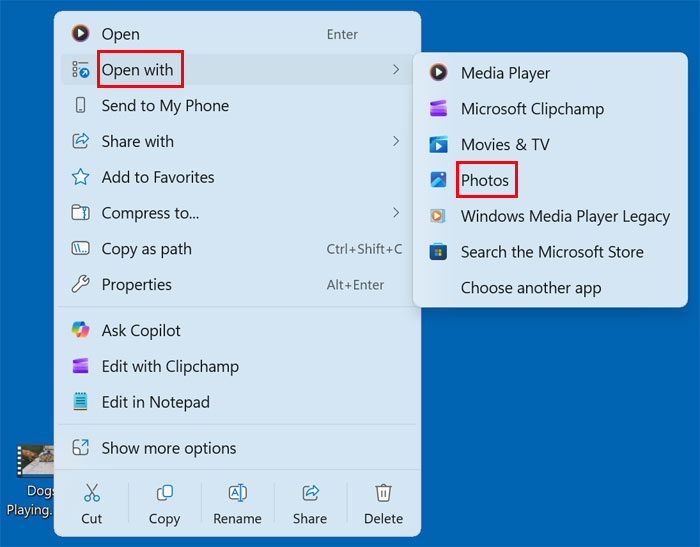Expand the Open with submenu chevron
The image size is (700, 547).
pyautogui.click(x=396, y=70)
